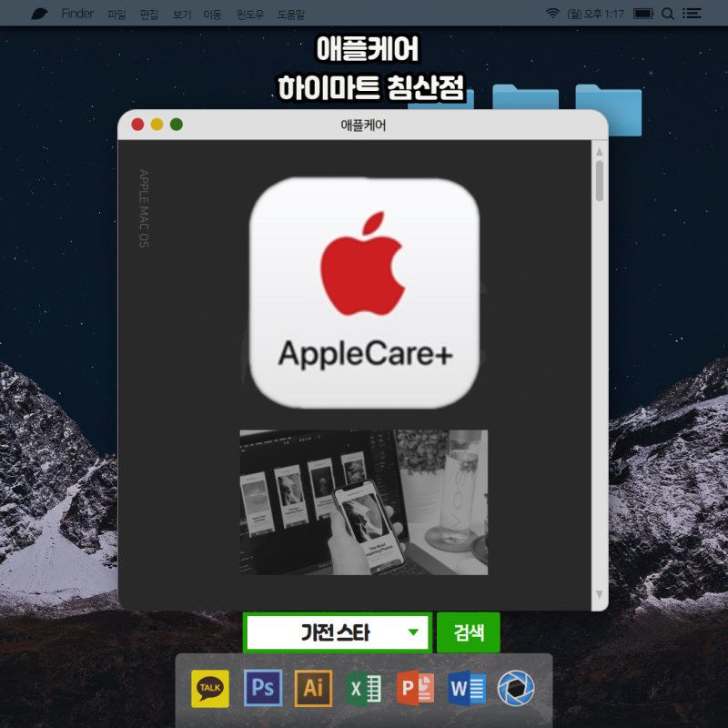Click the green 검색 button

(469, 632)
